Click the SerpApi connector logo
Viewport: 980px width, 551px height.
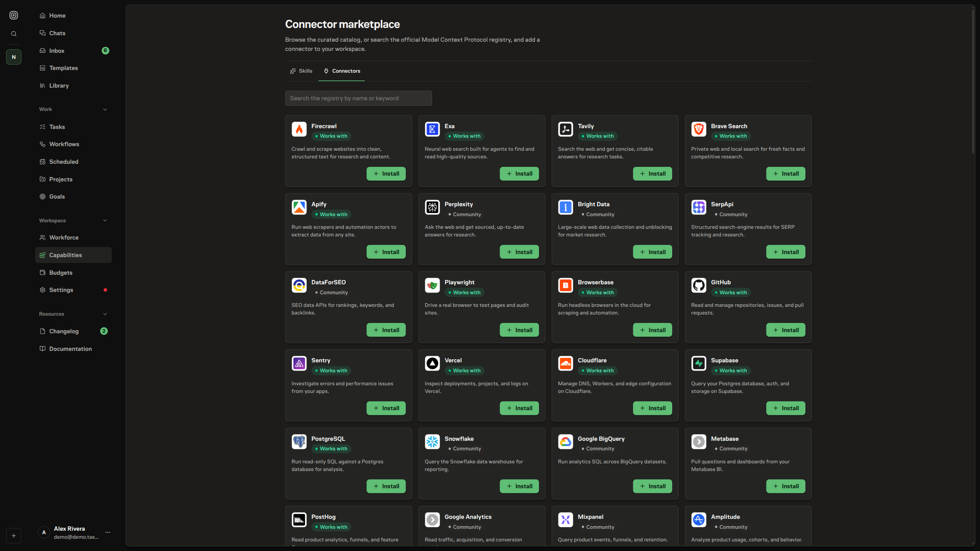point(699,207)
